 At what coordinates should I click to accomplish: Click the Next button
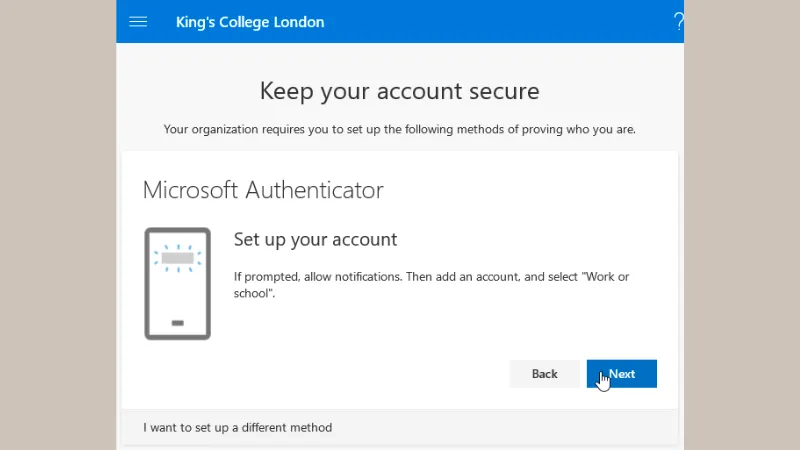pyautogui.click(x=621, y=374)
